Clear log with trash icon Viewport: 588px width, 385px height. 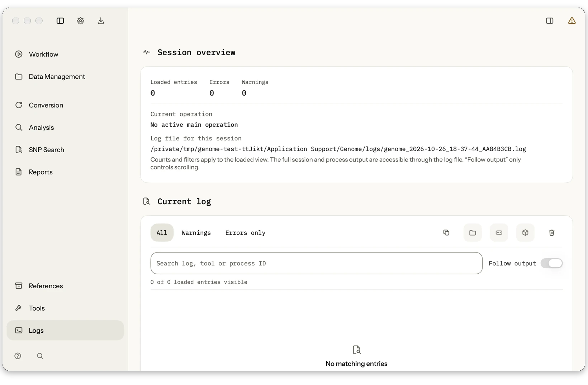coord(551,233)
